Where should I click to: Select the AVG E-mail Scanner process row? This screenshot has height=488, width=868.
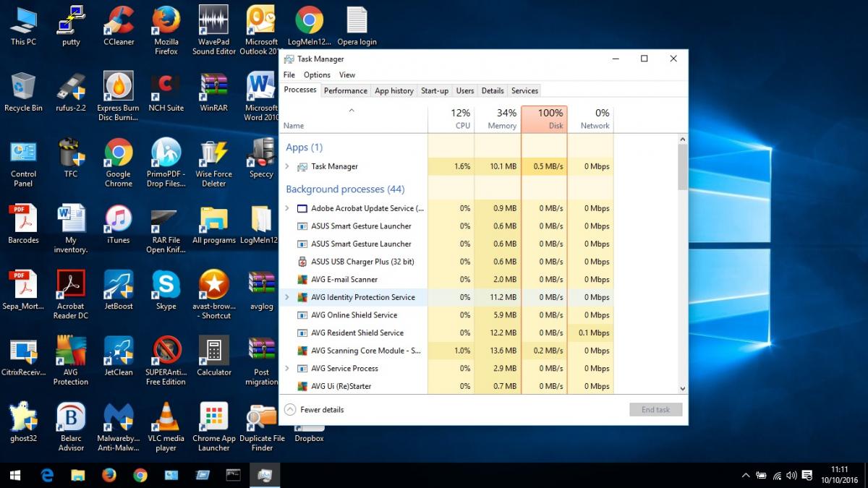coord(447,280)
